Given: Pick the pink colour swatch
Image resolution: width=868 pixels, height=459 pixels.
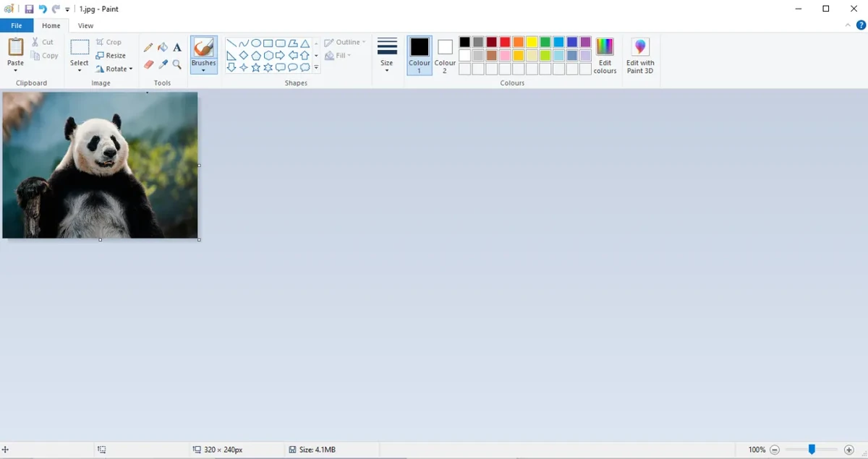Looking at the screenshot, I should [x=505, y=56].
